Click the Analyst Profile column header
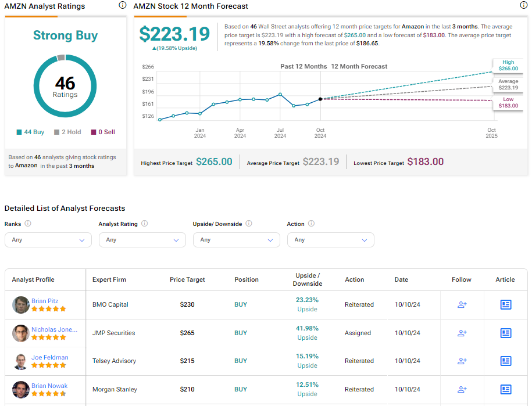Viewport: 532px width, 406px height. [x=33, y=279]
